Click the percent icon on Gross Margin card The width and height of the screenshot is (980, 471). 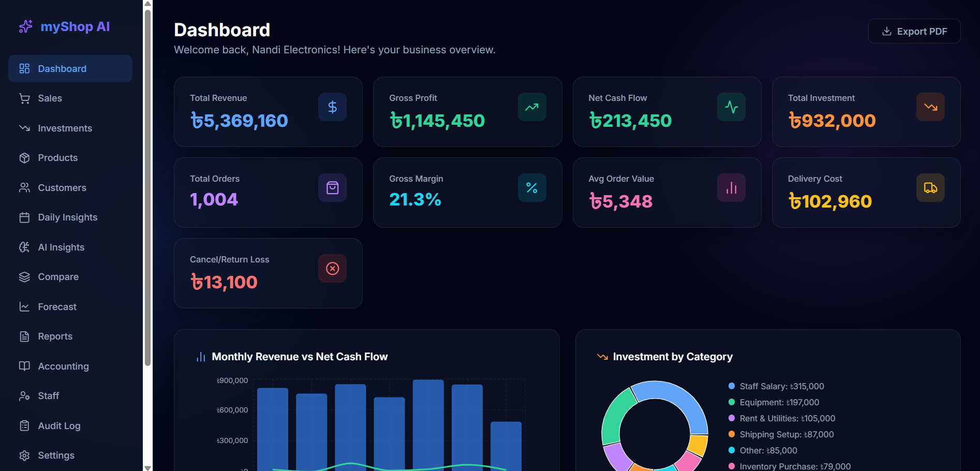[x=532, y=188]
